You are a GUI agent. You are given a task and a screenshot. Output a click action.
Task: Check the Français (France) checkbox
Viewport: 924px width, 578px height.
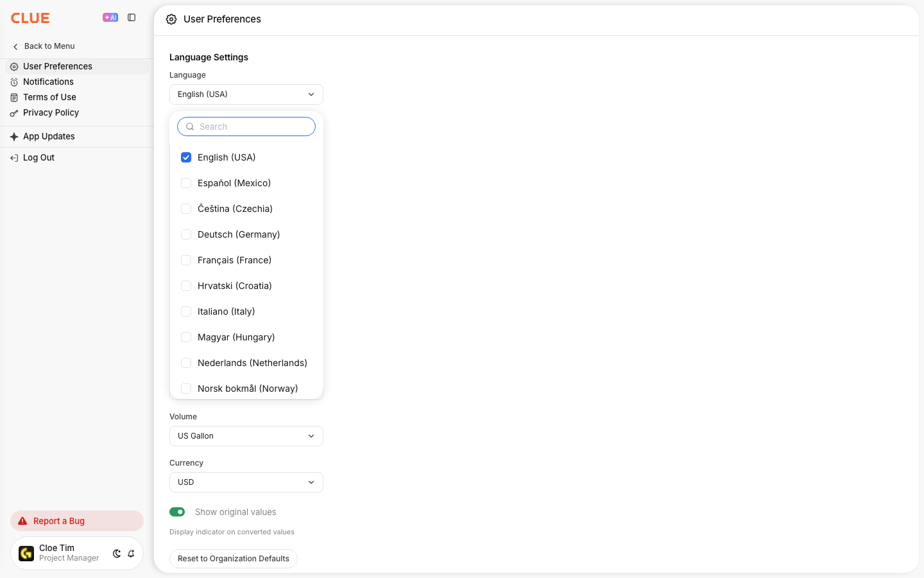tap(186, 260)
